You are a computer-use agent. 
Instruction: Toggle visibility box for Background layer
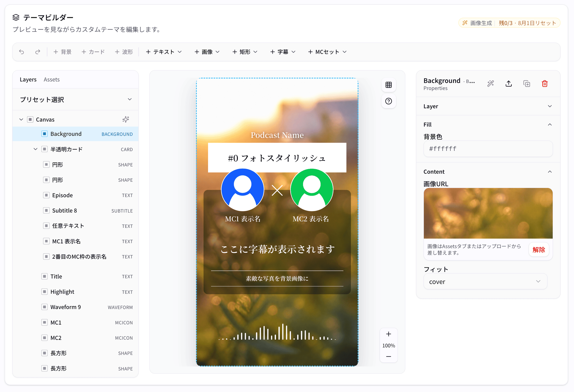pyautogui.click(x=44, y=134)
